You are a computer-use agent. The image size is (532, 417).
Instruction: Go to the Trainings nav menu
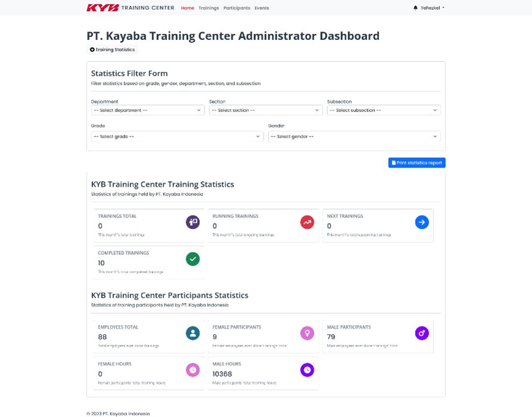click(209, 8)
